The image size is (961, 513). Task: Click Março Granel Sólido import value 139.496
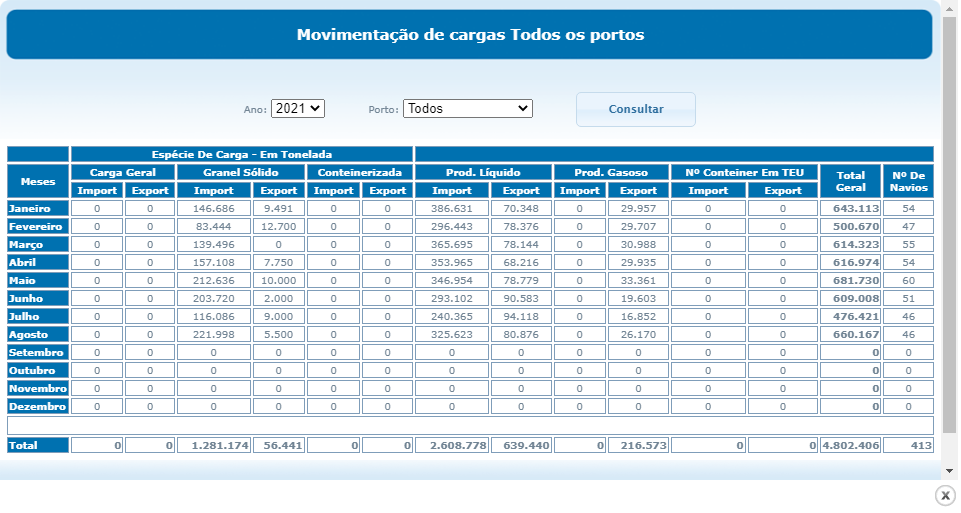point(214,245)
